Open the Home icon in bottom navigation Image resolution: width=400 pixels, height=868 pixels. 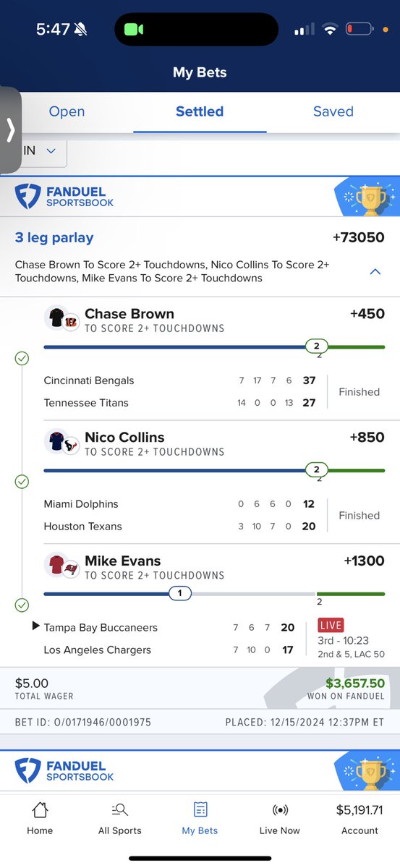[x=40, y=809]
